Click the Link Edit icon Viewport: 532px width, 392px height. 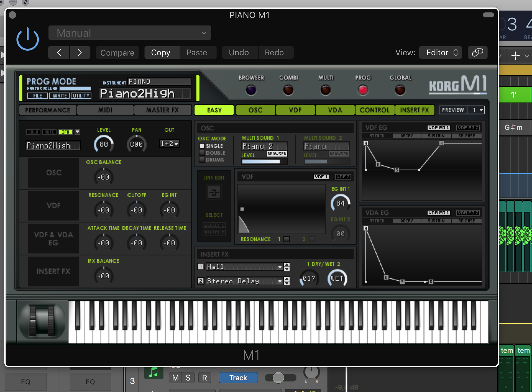coord(214,193)
